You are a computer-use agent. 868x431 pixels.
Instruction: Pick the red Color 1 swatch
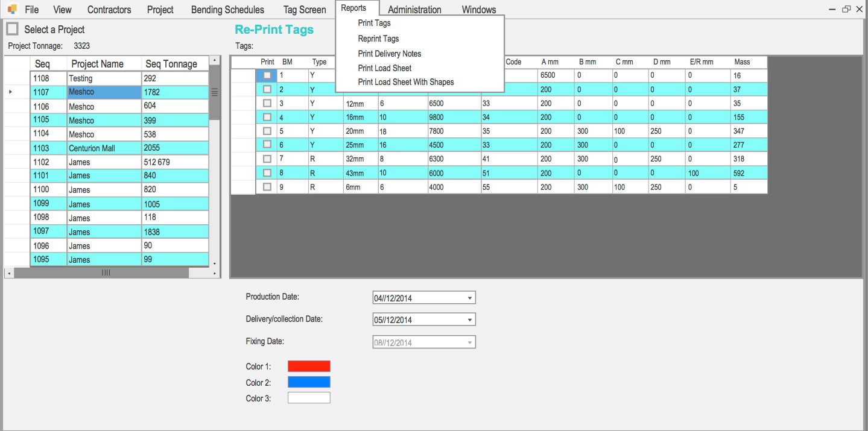[x=309, y=366]
